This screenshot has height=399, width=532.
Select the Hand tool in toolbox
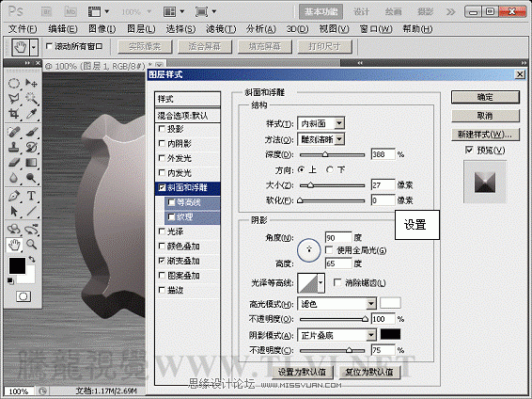13,245
